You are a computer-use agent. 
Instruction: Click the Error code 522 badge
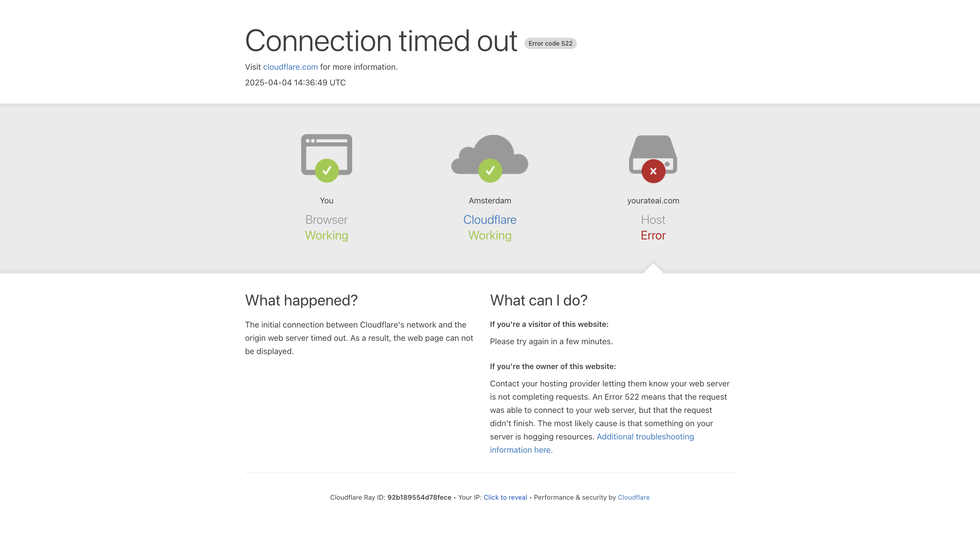(550, 43)
